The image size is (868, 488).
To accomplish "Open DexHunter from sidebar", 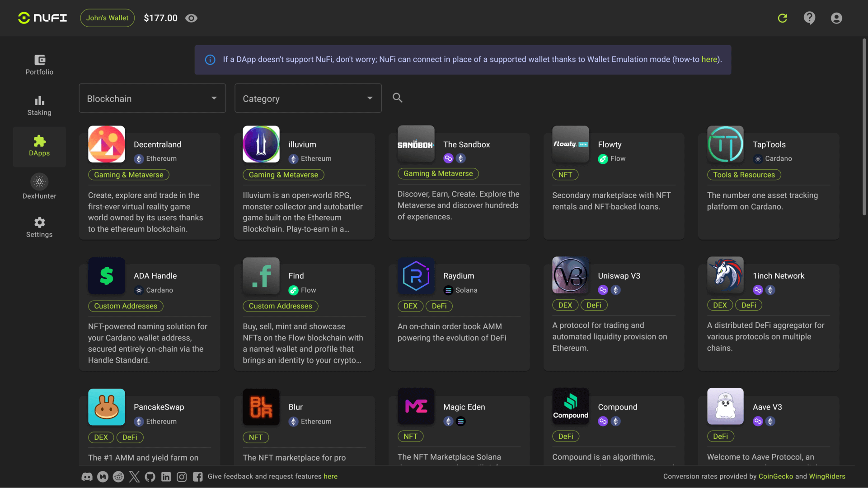I will (39, 187).
